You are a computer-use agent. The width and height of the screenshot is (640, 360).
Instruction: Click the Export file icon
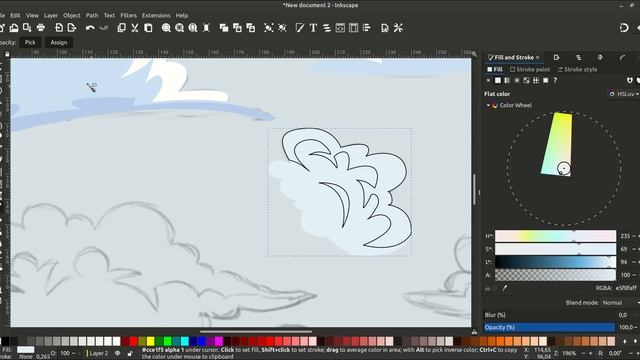(x=72, y=28)
